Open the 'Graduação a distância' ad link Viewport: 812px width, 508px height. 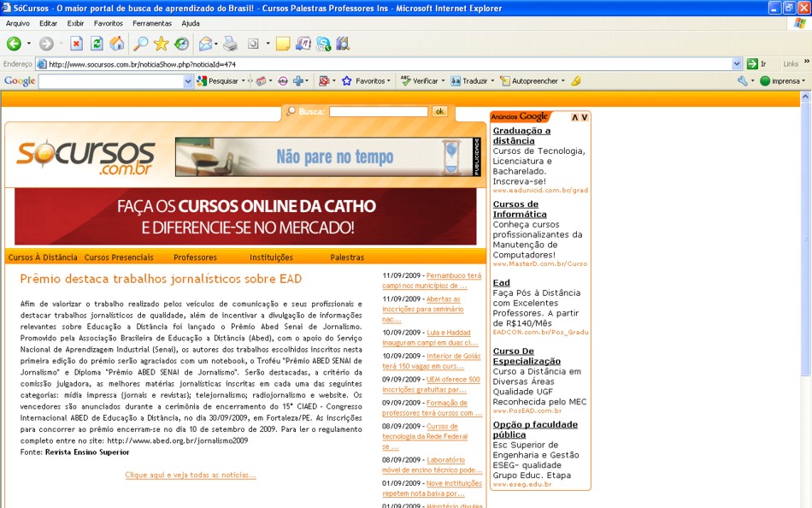pos(521,136)
